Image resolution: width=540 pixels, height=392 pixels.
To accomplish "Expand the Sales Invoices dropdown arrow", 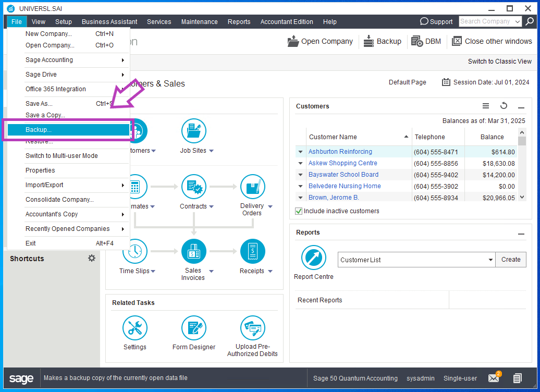I will [x=212, y=271].
